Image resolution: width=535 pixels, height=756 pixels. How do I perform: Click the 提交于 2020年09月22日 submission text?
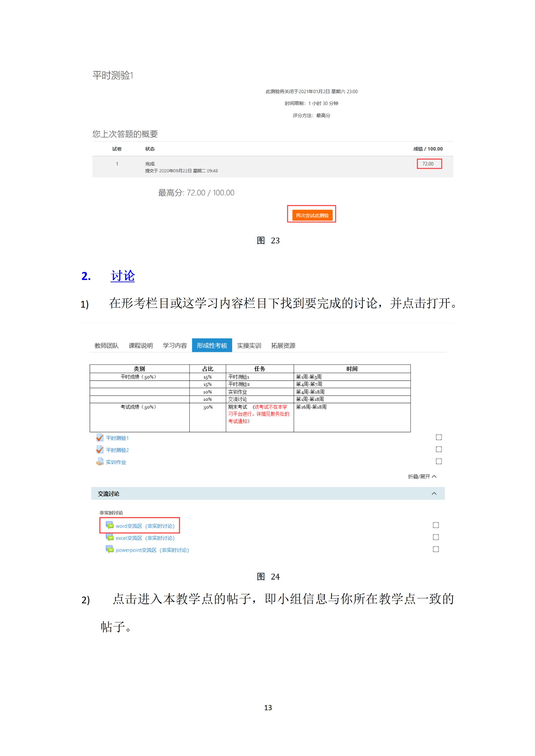click(x=181, y=171)
